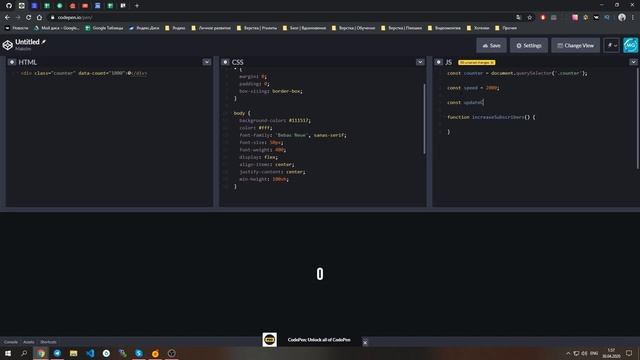Expand the JS panel dropdown arrow
The image size is (640, 360).
point(633,62)
